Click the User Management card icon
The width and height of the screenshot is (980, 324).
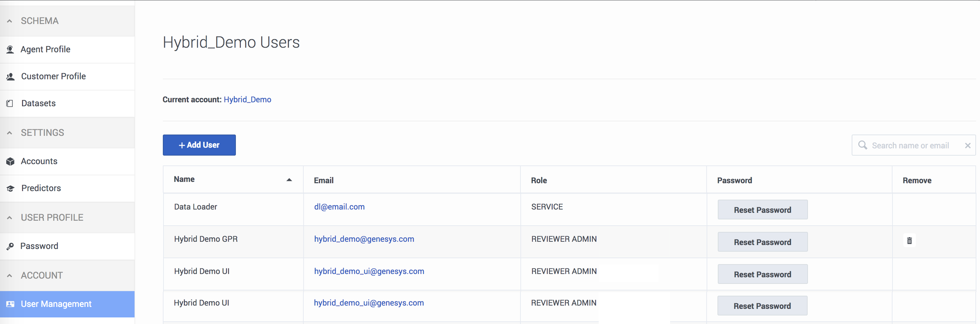pyautogui.click(x=10, y=304)
